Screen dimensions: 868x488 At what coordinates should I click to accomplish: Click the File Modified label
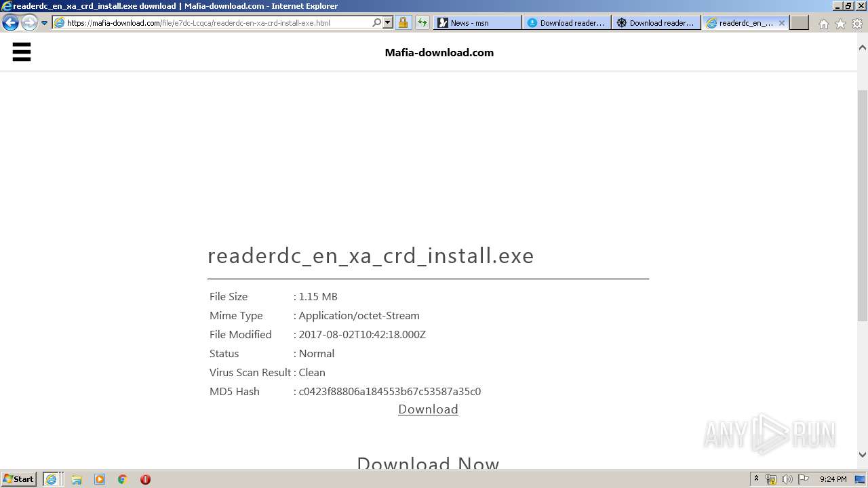(241, 334)
